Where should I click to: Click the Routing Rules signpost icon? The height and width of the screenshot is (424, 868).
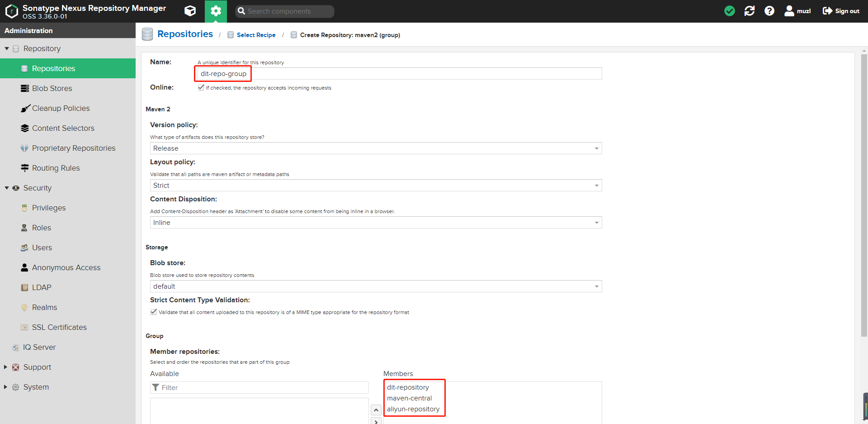click(x=25, y=168)
